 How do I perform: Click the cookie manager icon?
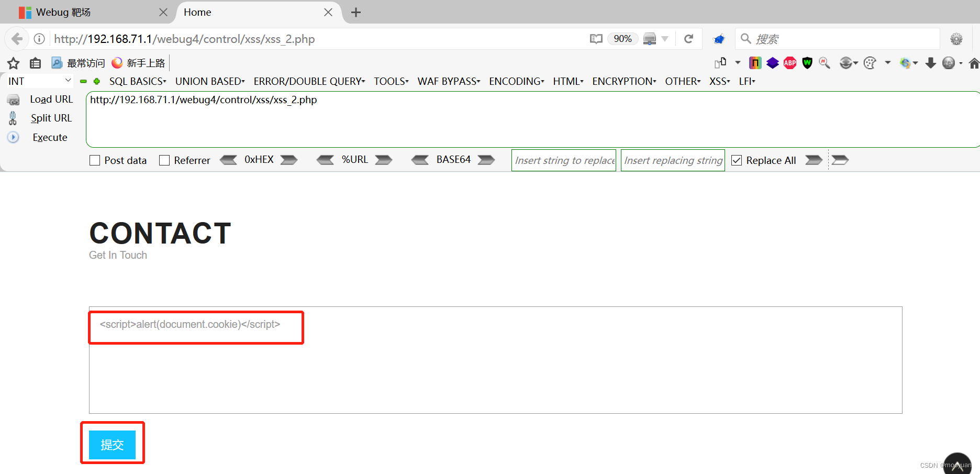pos(870,63)
